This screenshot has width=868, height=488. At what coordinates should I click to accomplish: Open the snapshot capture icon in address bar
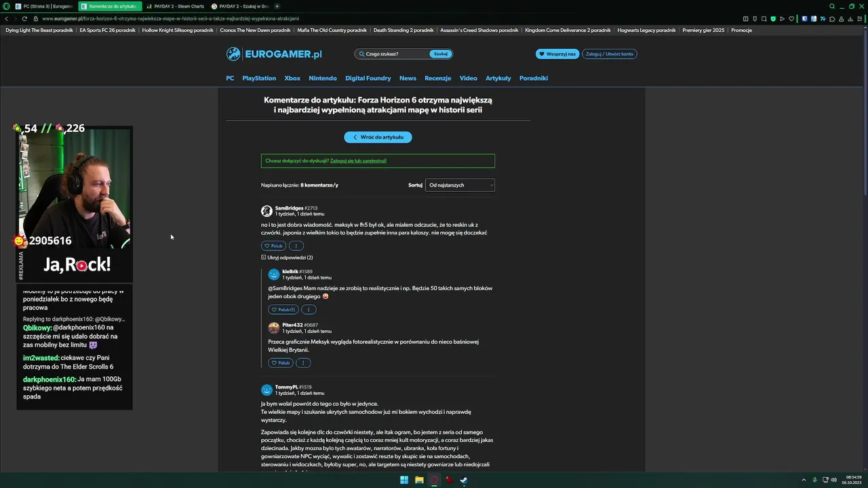(764, 19)
